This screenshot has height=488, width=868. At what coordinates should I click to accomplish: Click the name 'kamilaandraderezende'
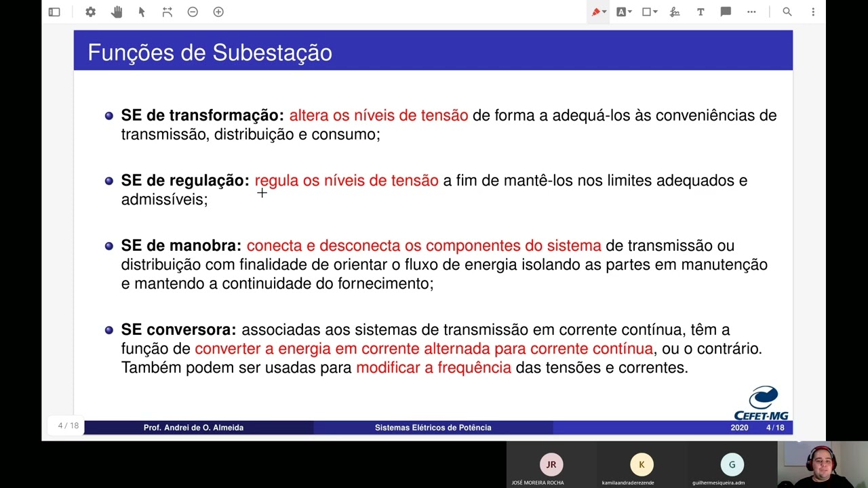coord(628,483)
